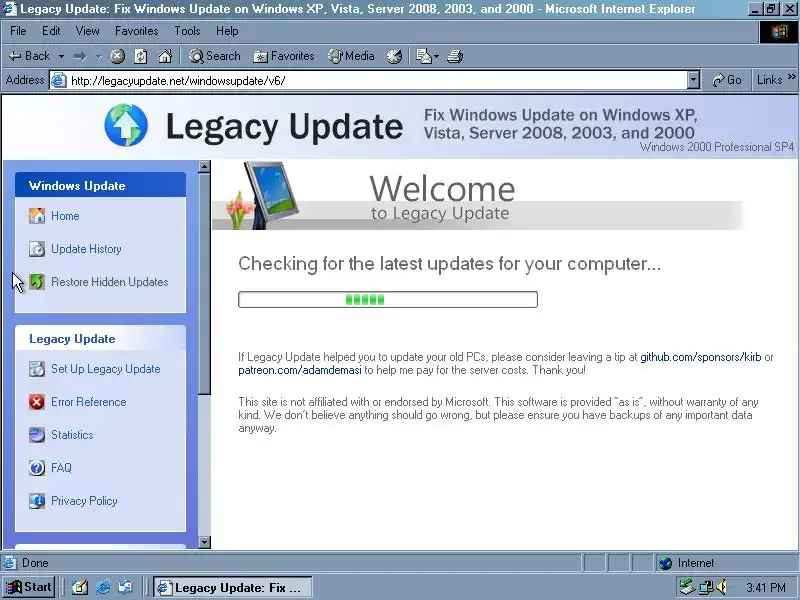Click the FAQ question mark icon
The width and height of the screenshot is (800, 600).
37,468
